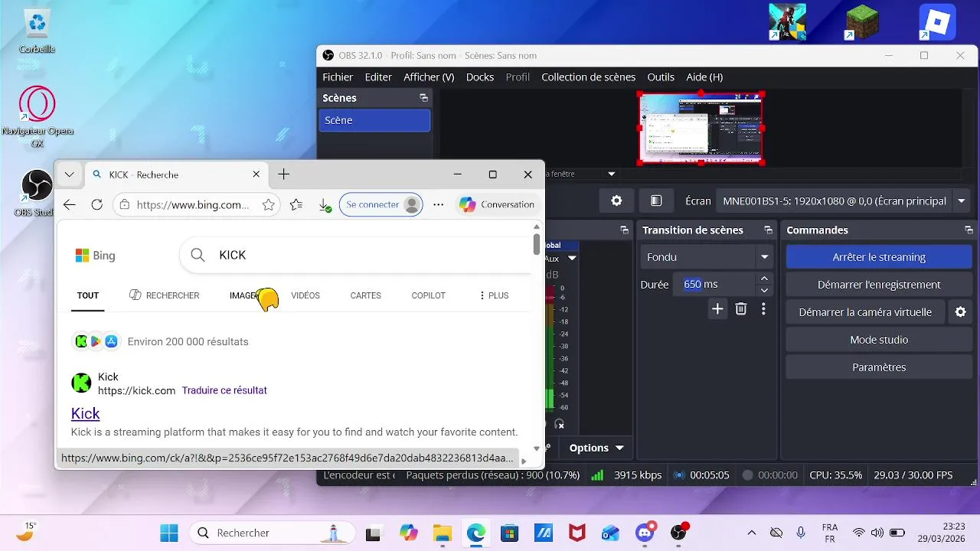The image size is (980, 551).
Task: Open the Écran display selection dropdown
Action: pos(962,201)
